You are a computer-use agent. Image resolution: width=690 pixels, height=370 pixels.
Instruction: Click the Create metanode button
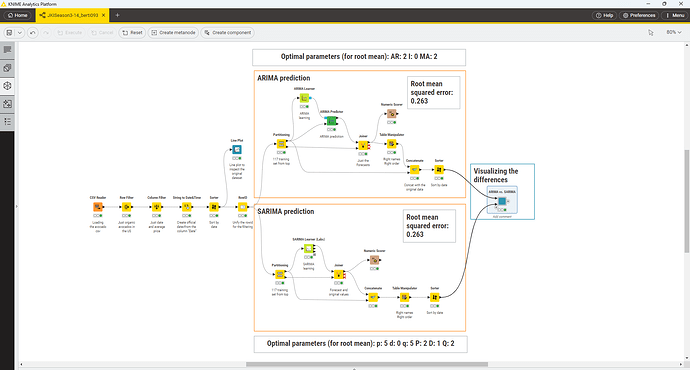tap(173, 33)
